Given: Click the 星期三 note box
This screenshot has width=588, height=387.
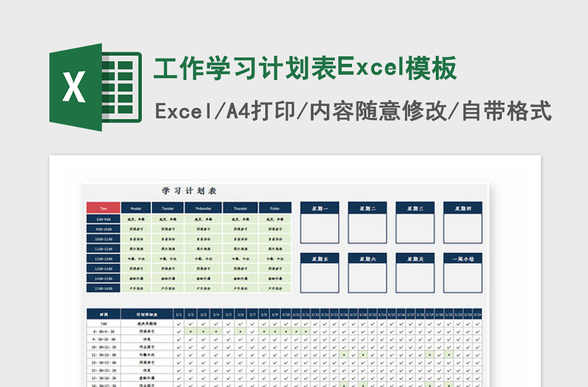Looking at the screenshot, I should pyautogui.click(x=415, y=223).
